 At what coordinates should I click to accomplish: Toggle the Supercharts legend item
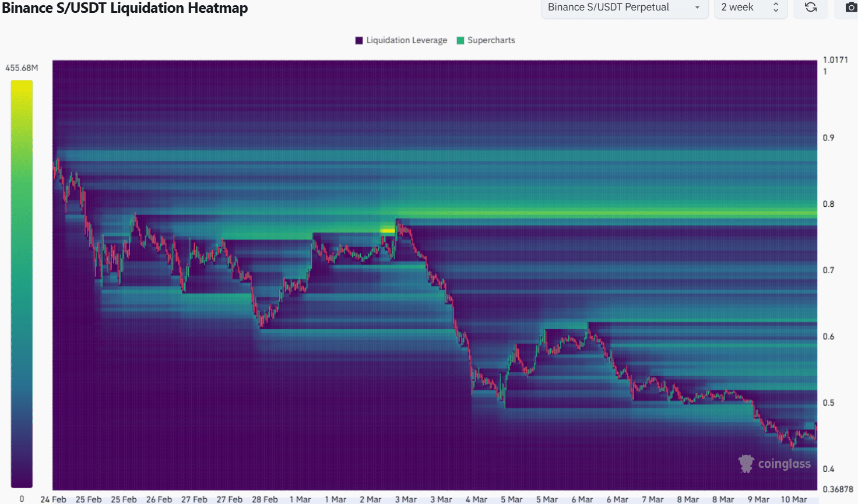pos(486,40)
